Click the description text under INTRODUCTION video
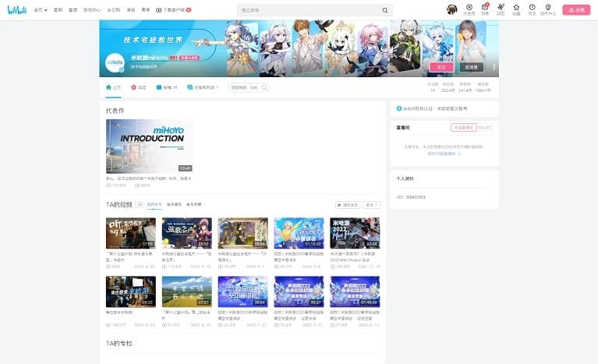598x364 pixels. (x=149, y=178)
